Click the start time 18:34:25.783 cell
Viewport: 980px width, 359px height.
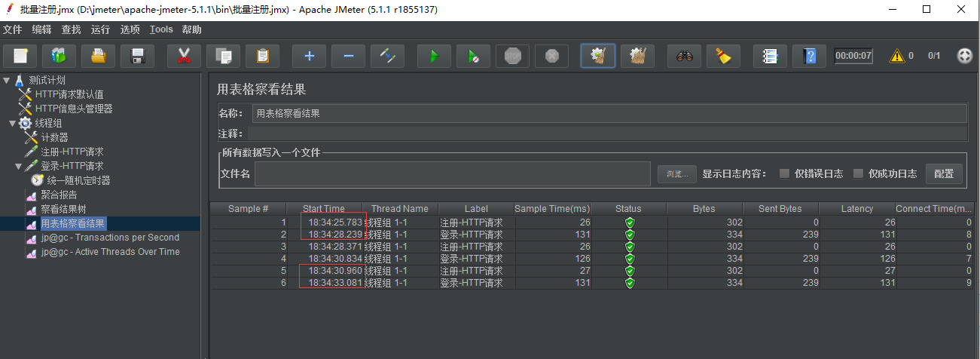(325, 222)
